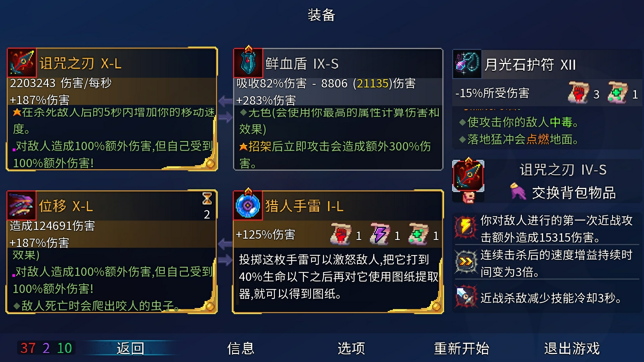Click 返回 to return to game
Image resolution: width=644 pixels, height=362 pixels.
pyautogui.click(x=130, y=348)
